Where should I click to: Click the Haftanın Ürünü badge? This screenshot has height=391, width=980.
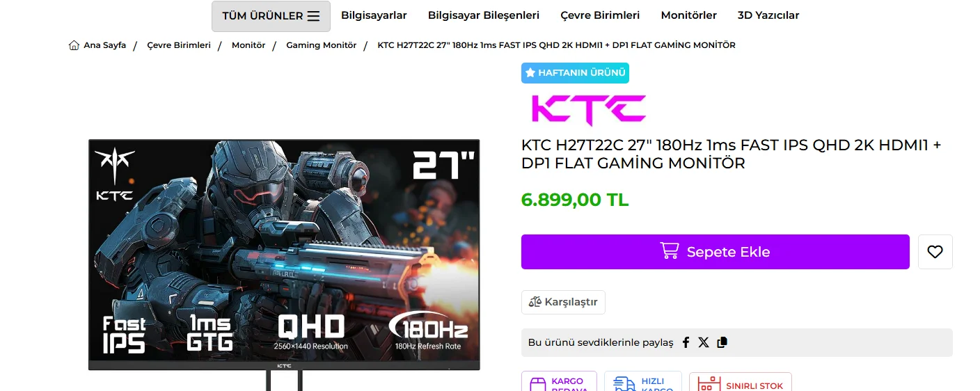(575, 72)
